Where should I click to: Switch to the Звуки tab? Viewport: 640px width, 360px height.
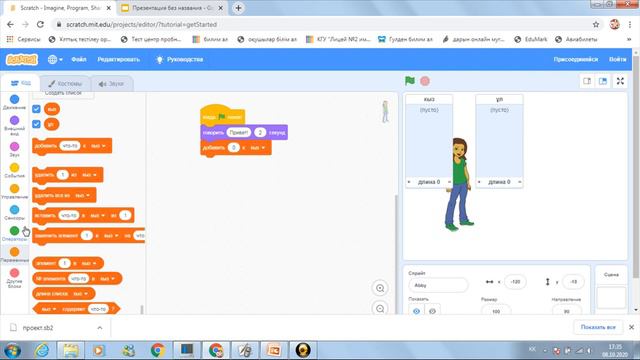(111, 83)
